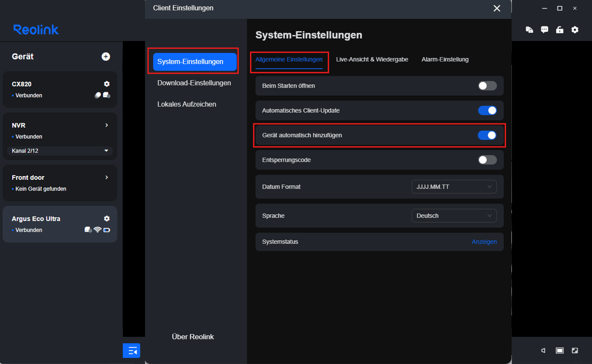
Task: Switch to Live-Ansicht & Wiedergabe tab
Action: (x=372, y=59)
